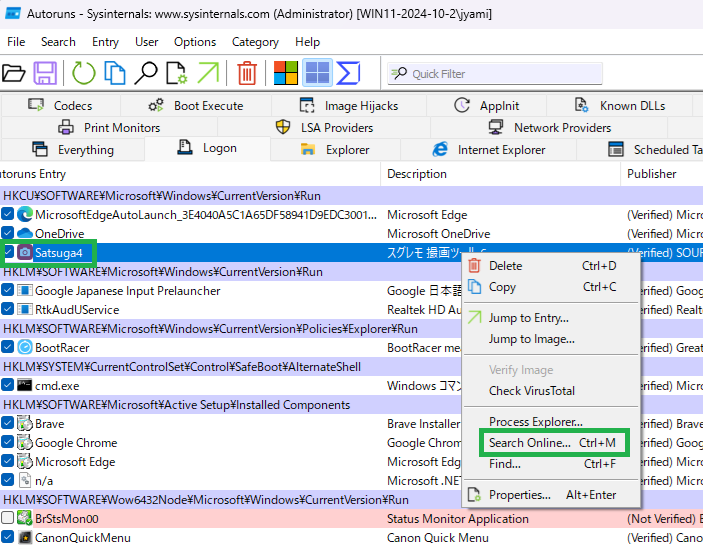Viewport: 703px width, 549px height.
Task: Uncheck the Google Japanese Input Prelauncher checkbox
Action: click(7, 290)
